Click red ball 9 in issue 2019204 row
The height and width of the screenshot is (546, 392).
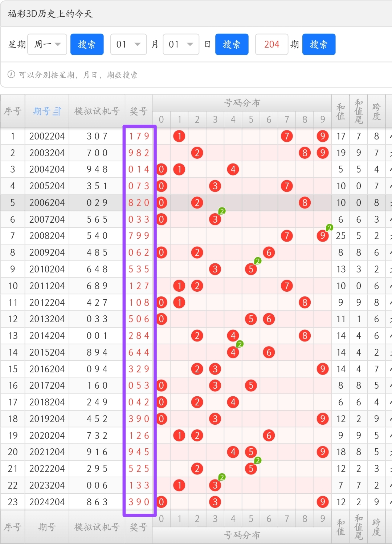pos(323,419)
